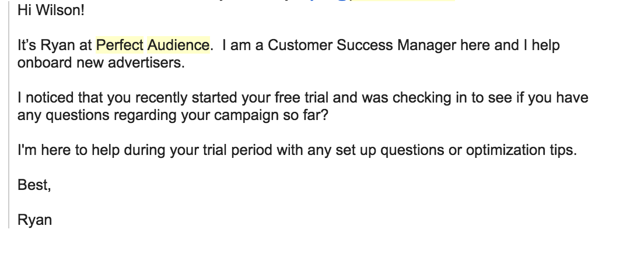
Task: Click the vertical quote bar beside the message
Action: point(9,114)
